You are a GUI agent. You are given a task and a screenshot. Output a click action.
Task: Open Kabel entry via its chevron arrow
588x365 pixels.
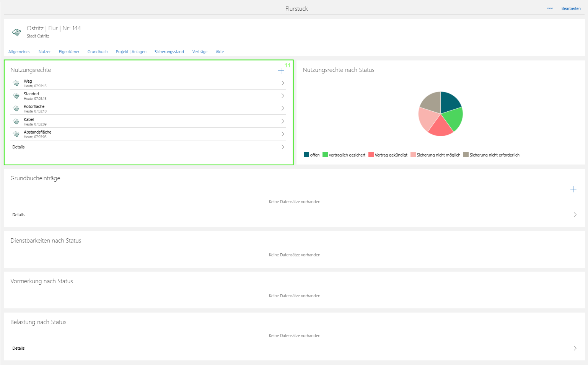tap(283, 121)
